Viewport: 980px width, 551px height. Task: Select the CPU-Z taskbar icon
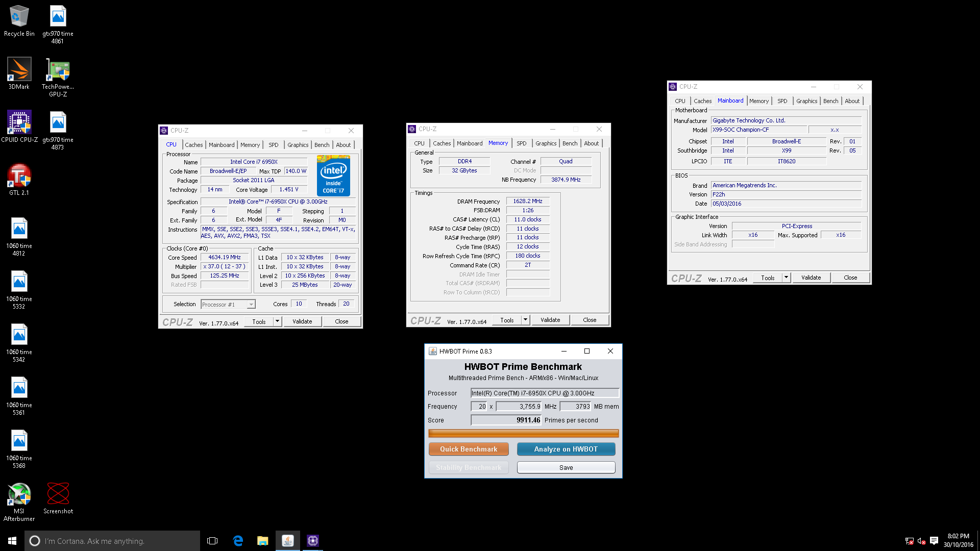[313, 541]
